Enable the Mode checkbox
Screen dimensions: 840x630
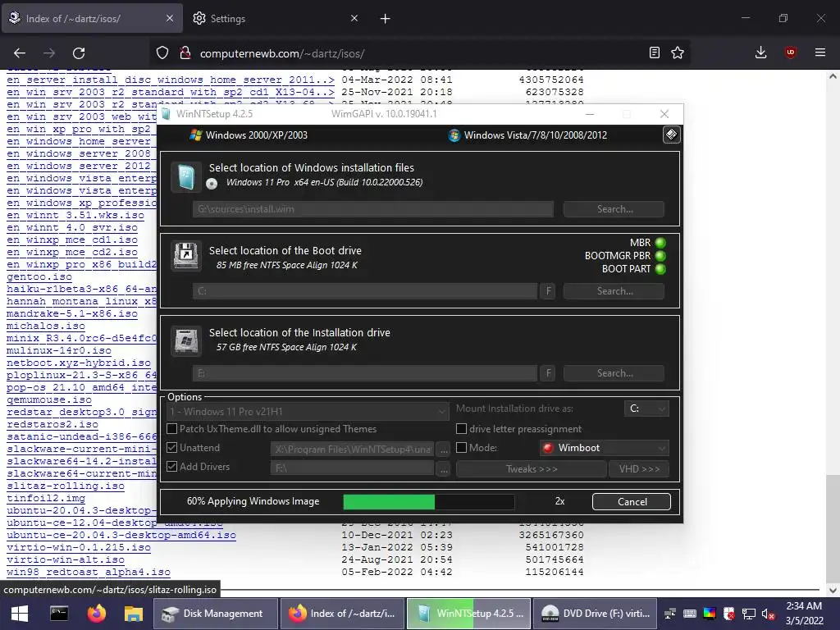461,448
